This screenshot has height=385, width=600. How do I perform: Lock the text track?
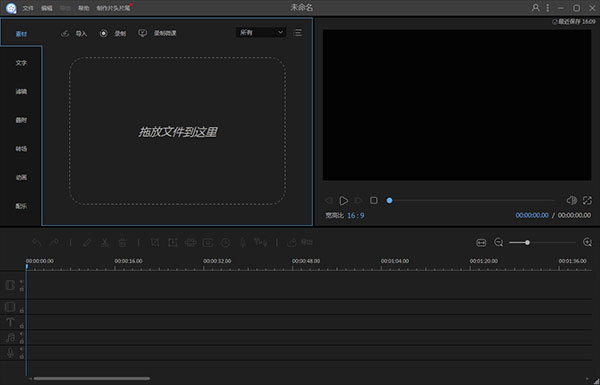(21, 326)
